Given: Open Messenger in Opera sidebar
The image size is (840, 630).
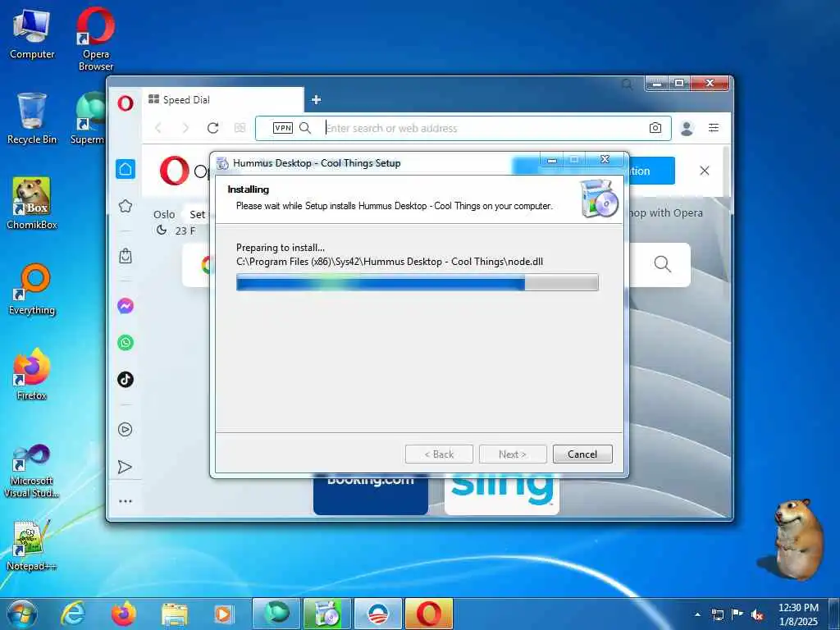Looking at the screenshot, I should [x=126, y=306].
